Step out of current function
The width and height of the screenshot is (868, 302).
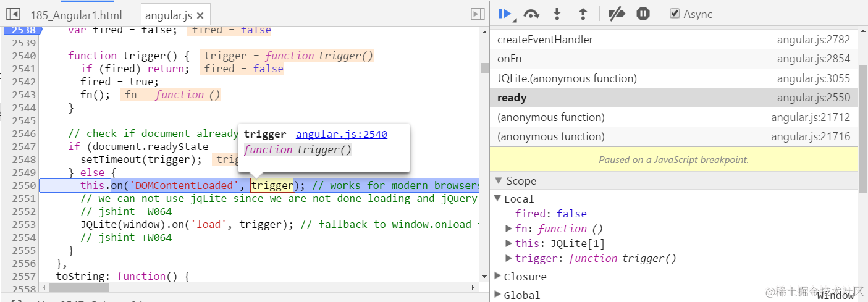pyautogui.click(x=583, y=14)
